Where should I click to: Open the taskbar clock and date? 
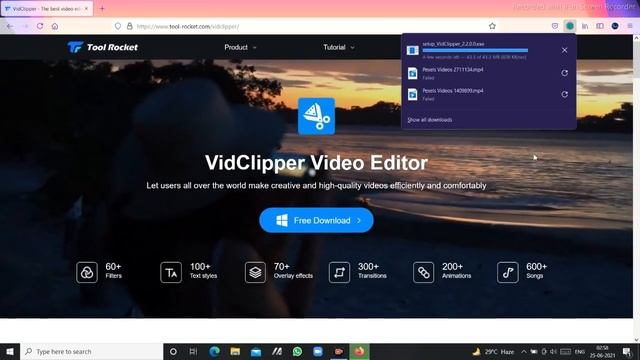pos(602,351)
